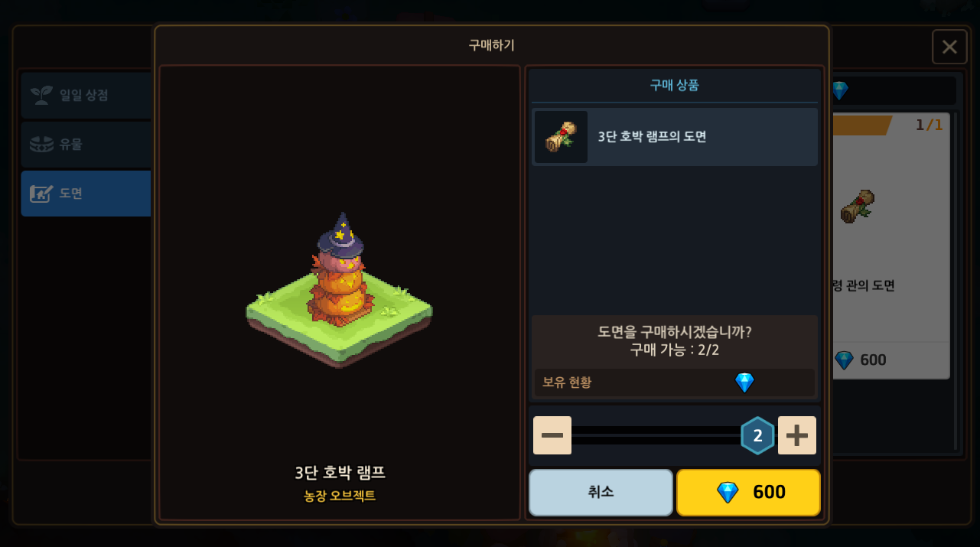Click the blueprint sheet icon on 도면 tab
980x547 pixels.
[41, 194]
